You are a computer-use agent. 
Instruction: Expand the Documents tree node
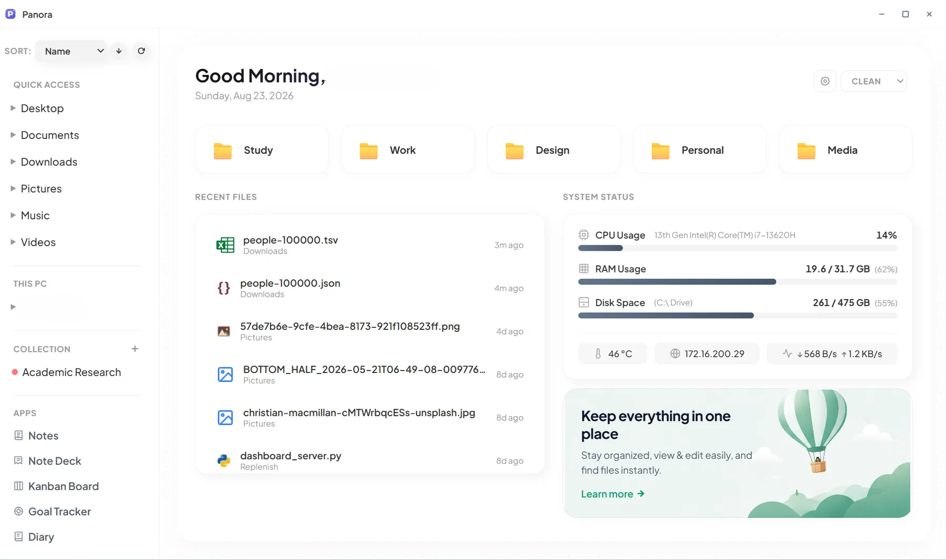tap(13, 135)
